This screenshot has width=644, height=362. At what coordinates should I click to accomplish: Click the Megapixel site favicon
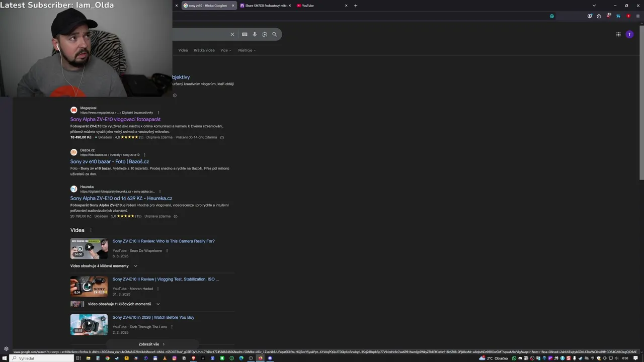(x=74, y=110)
